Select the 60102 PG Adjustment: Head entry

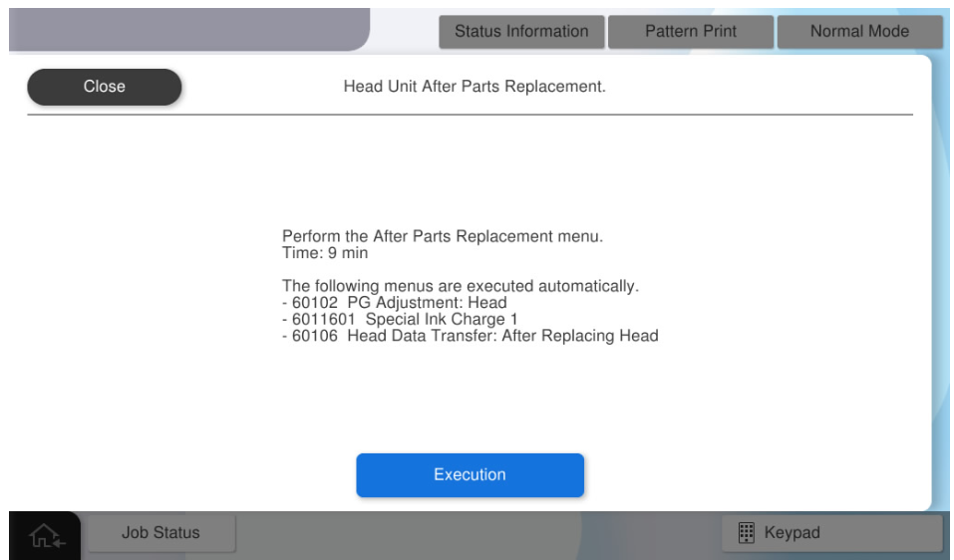coord(395,303)
